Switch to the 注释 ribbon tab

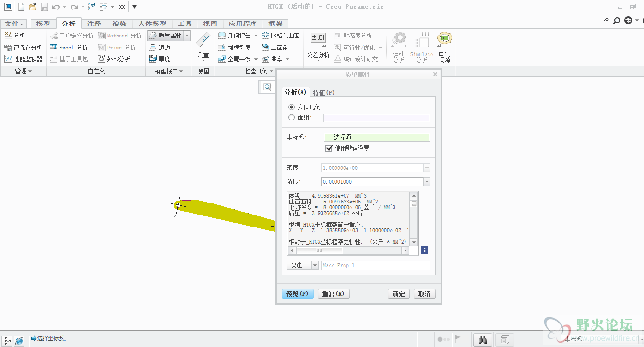(x=94, y=24)
